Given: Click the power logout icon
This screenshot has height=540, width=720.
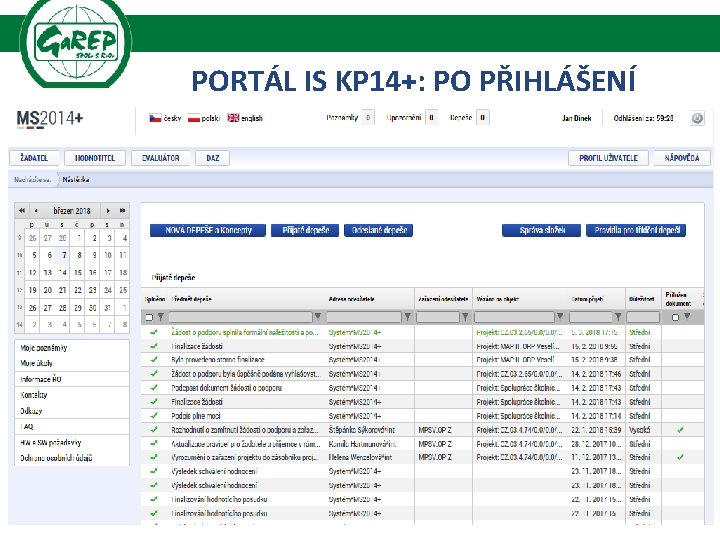Looking at the screenshot, I should [697, 118].
